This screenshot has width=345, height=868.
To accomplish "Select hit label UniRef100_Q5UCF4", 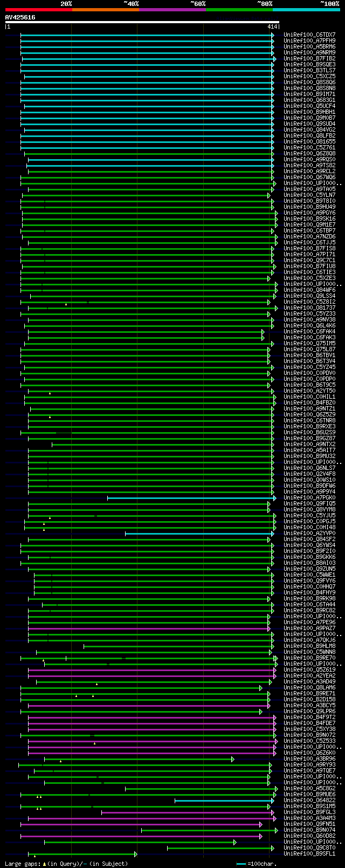I will click(309, 106).
